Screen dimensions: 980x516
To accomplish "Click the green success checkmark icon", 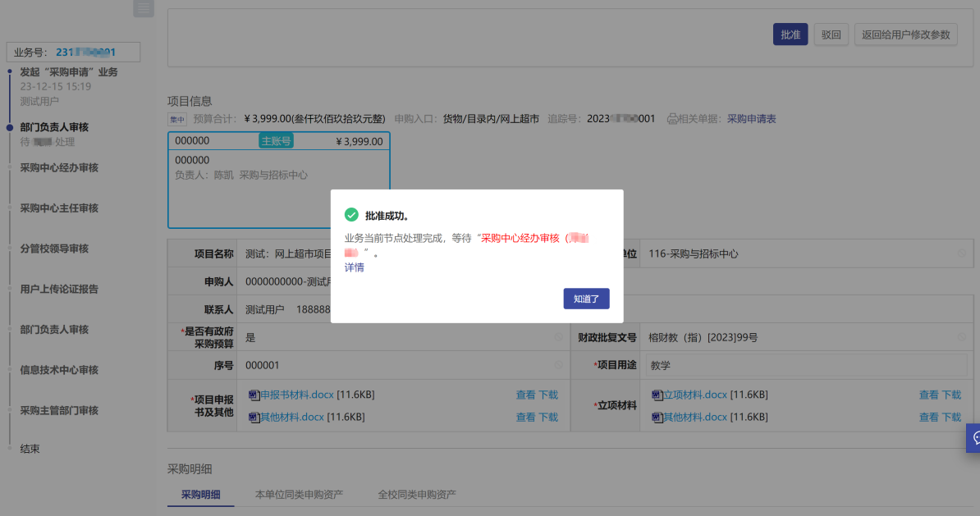I will click(351, 215).
